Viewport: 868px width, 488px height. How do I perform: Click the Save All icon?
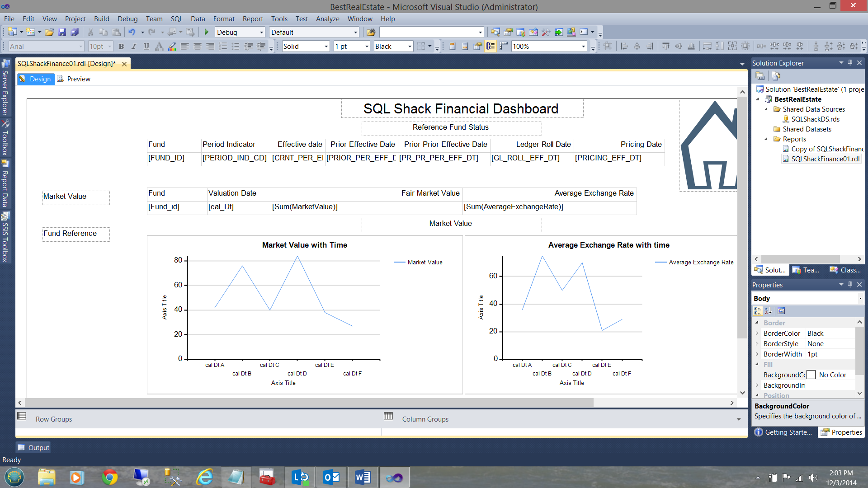point(75,32)
